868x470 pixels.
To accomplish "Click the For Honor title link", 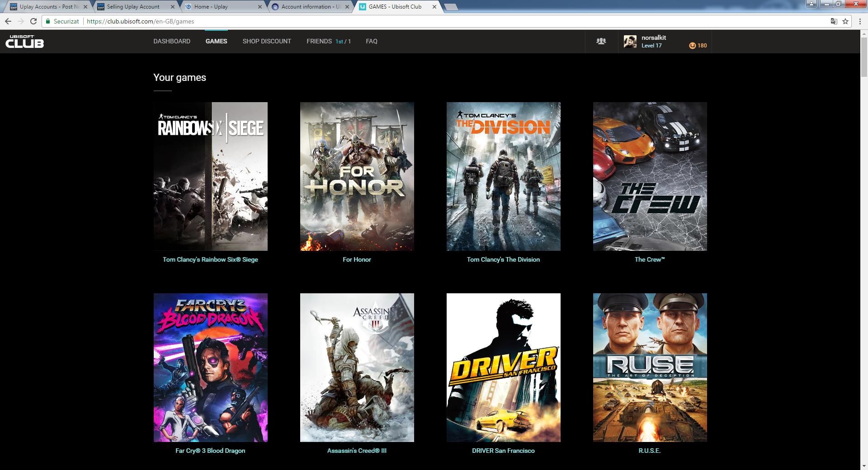I will coord(357,259).
